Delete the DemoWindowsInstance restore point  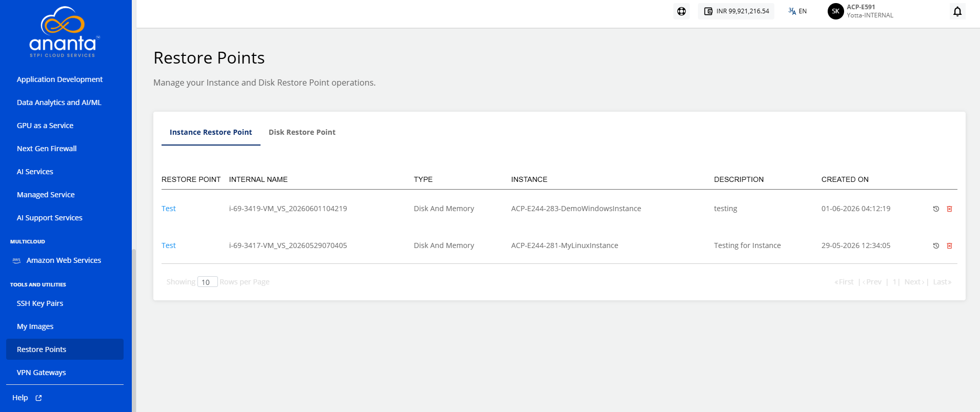(949, 209)
